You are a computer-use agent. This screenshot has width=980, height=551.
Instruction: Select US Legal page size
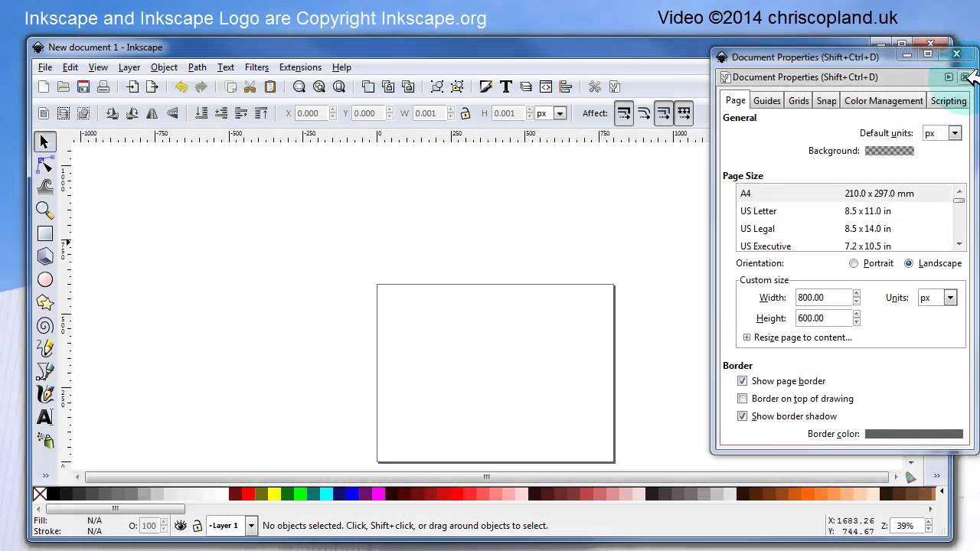coord(845,229)
